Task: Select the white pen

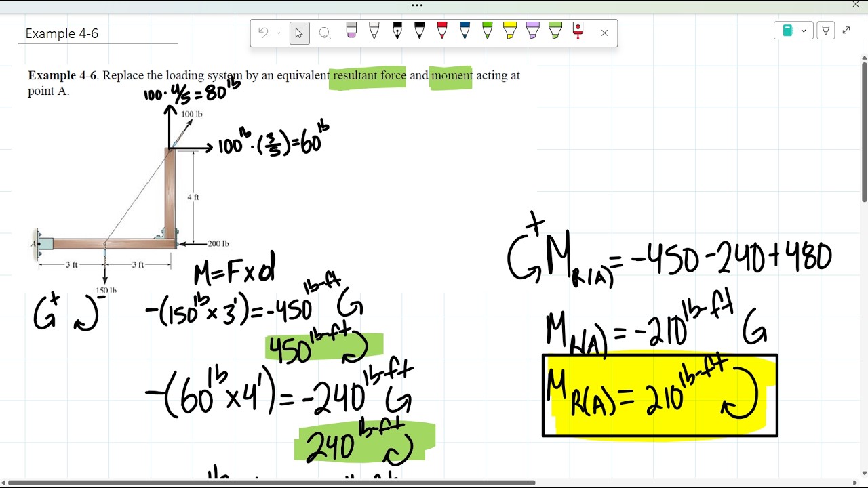Action: coord(374,31)
